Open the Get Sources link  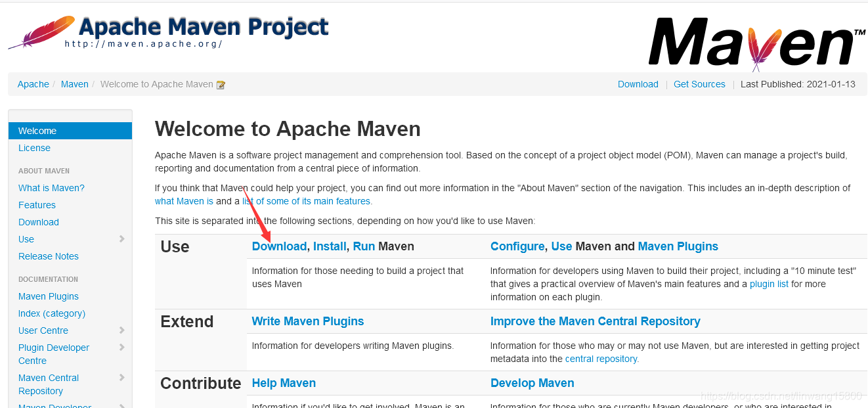coord(699,84)
